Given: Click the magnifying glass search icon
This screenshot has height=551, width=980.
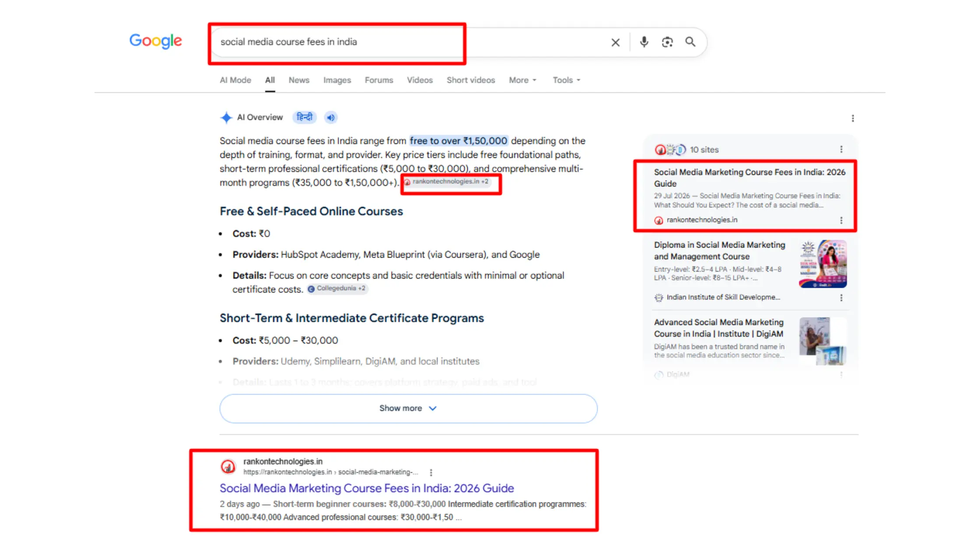Looking at the screenshot, I should [x=690, y=42].
